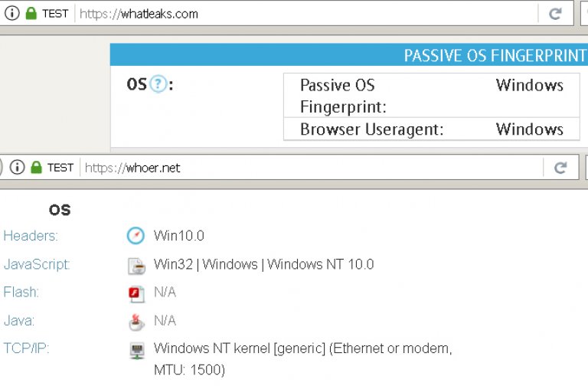Viewport: 588px width, 386px height.
Task: Click the JavaScript label link
Action: [x=37, y=264]
